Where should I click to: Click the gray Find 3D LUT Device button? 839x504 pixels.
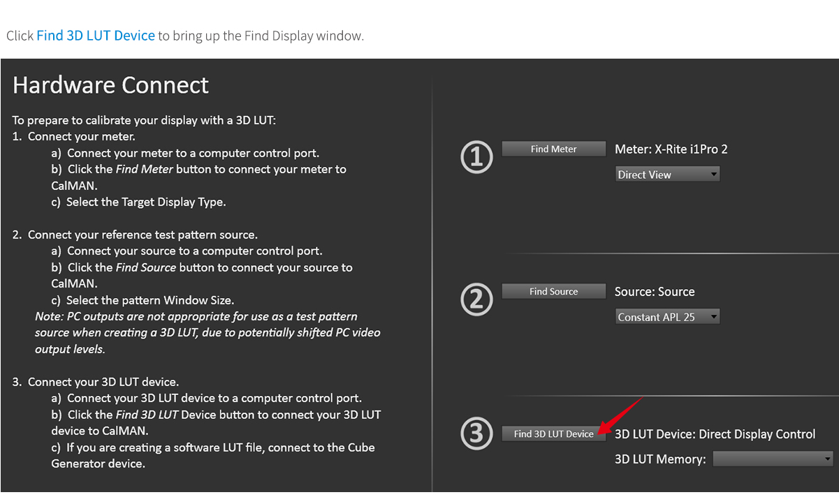click(x=554, y=433)
